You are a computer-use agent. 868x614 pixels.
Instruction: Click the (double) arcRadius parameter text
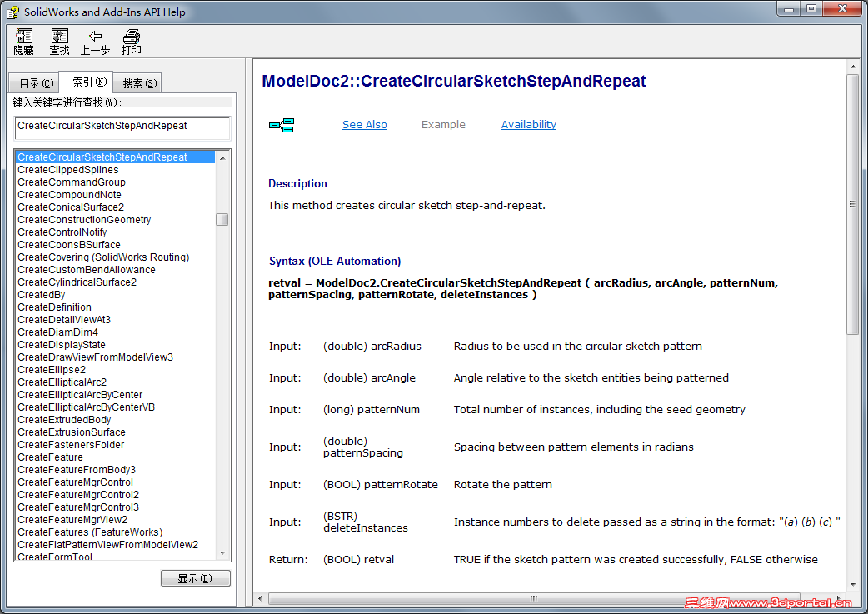[372, 347]
